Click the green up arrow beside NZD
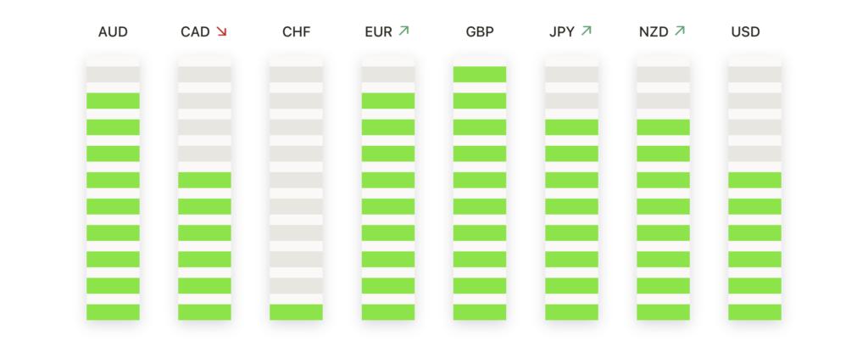This screenshot has width=868, height=347. (x=680, y=32)
